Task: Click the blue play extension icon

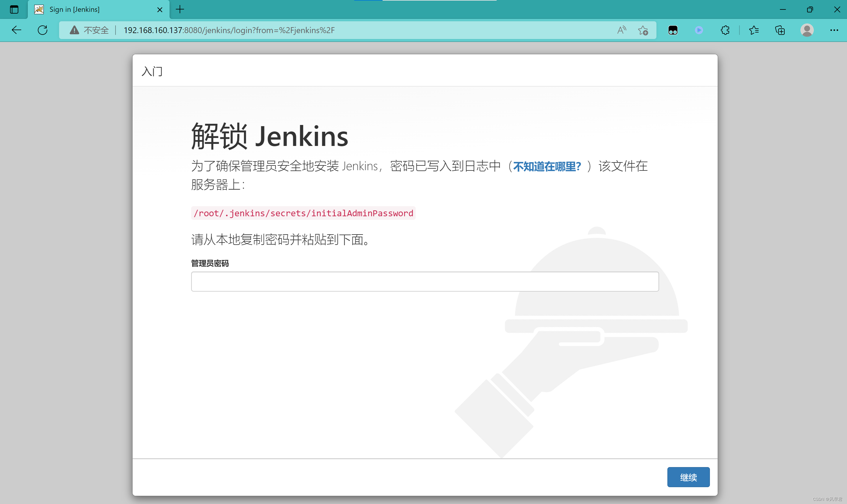Action: [x=699, y=30]
